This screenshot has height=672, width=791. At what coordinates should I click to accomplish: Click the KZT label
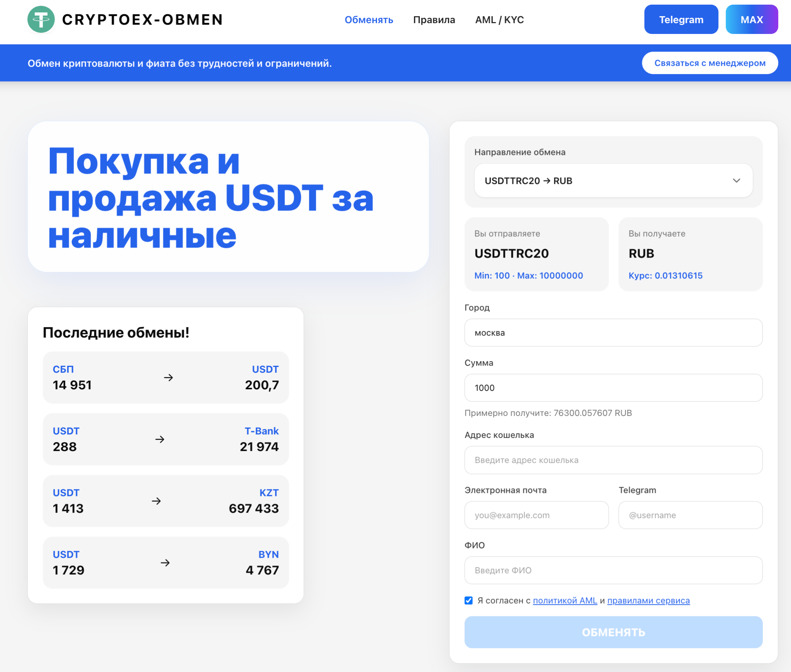269,493
